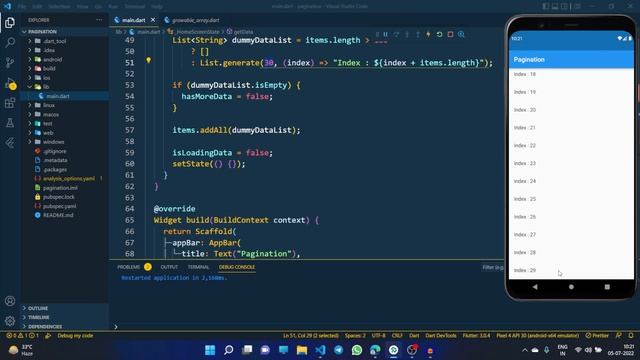640x360 pixels.
Task: Tap the emulator Home navigation button
Action: click(571, 287)
